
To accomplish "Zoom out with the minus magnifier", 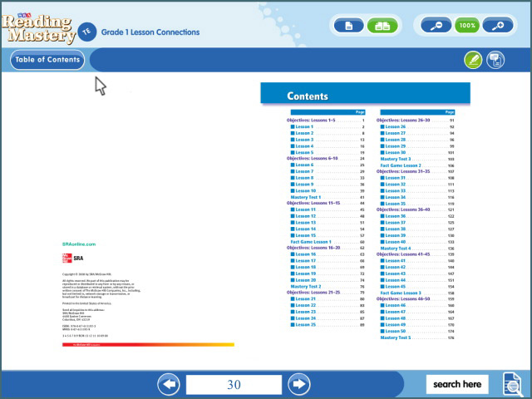I will pyautogui.click(x=435, y=26).
